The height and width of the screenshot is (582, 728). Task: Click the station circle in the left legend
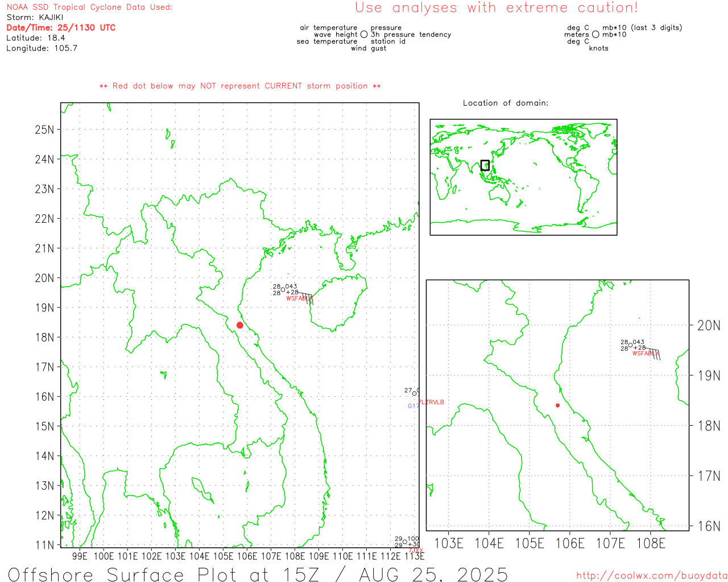coord(364,35)
